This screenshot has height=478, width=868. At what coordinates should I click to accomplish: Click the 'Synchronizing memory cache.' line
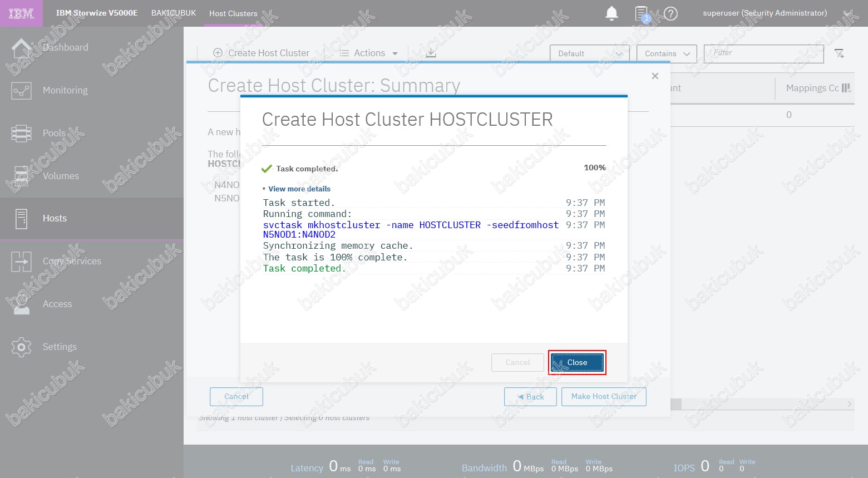click(338, 245)
